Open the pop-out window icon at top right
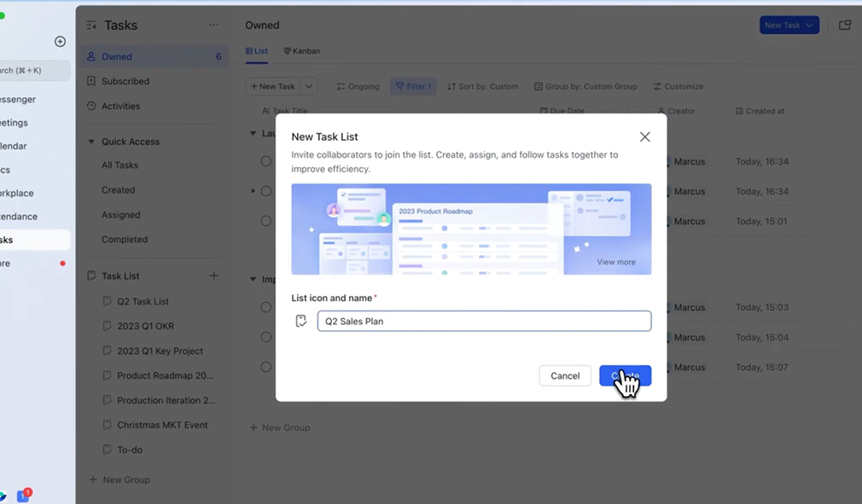This screenshot has width=862, height=504. (x=844, y=26)
